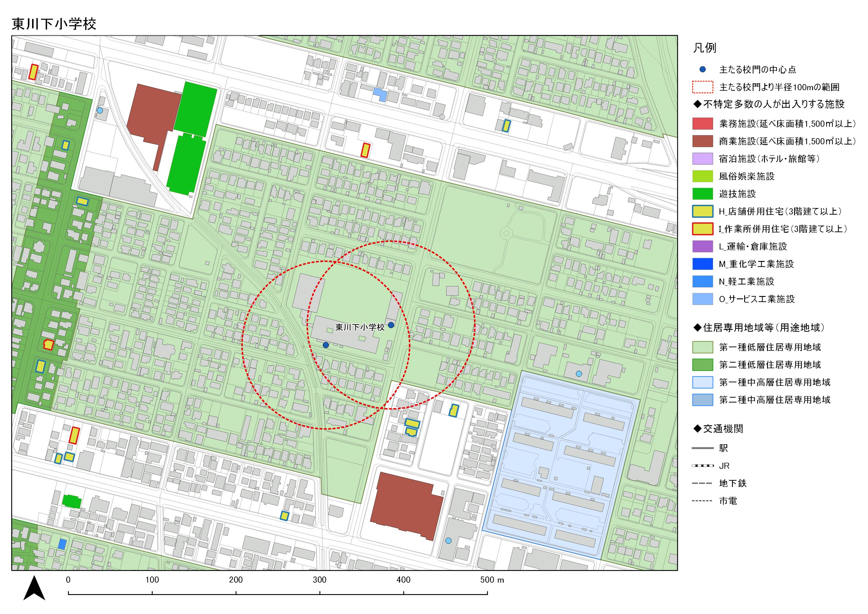Click the 遊技施設 bright green swatch
This screenshot has height=614, width=868.
[x=702, y=194]
